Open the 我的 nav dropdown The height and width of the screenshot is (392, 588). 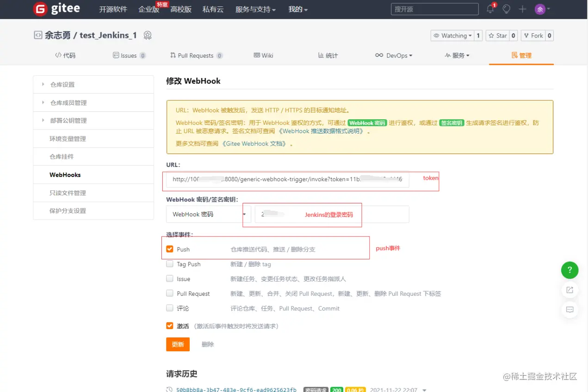tap(298, 9)
